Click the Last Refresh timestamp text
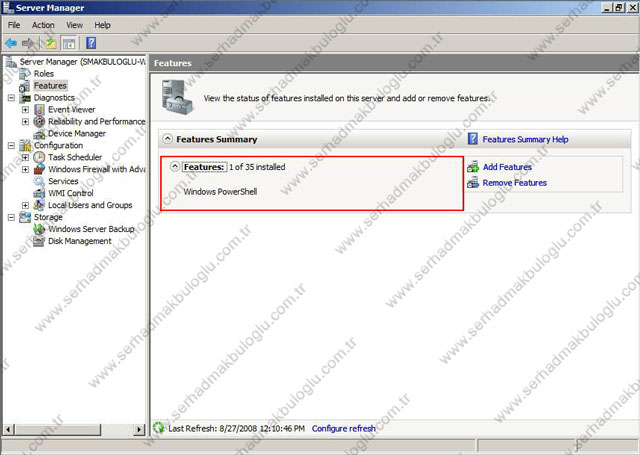Screen dimensions: 640x455 [x=236, y=428]
